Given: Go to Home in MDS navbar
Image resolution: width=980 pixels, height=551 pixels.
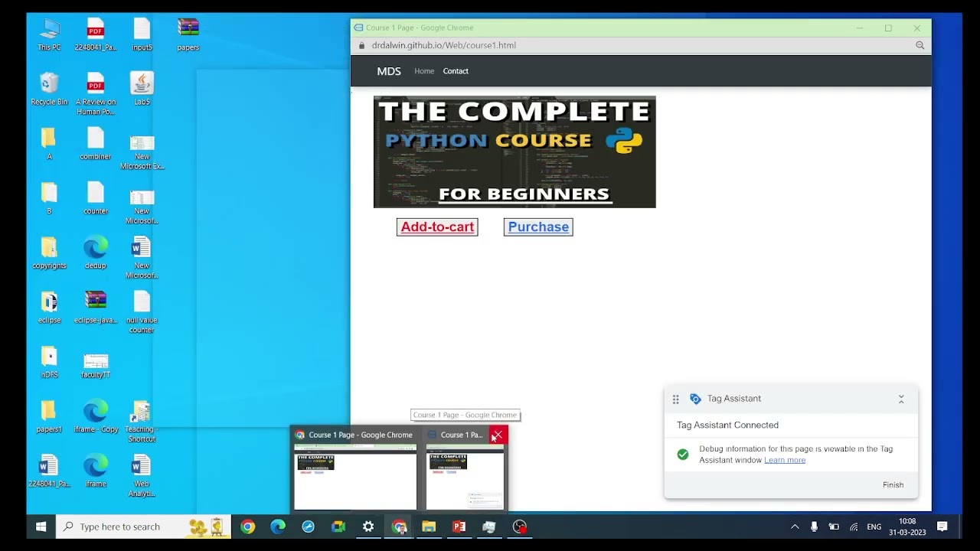Looking at the screenshot, I should click(x=424, y=71).
